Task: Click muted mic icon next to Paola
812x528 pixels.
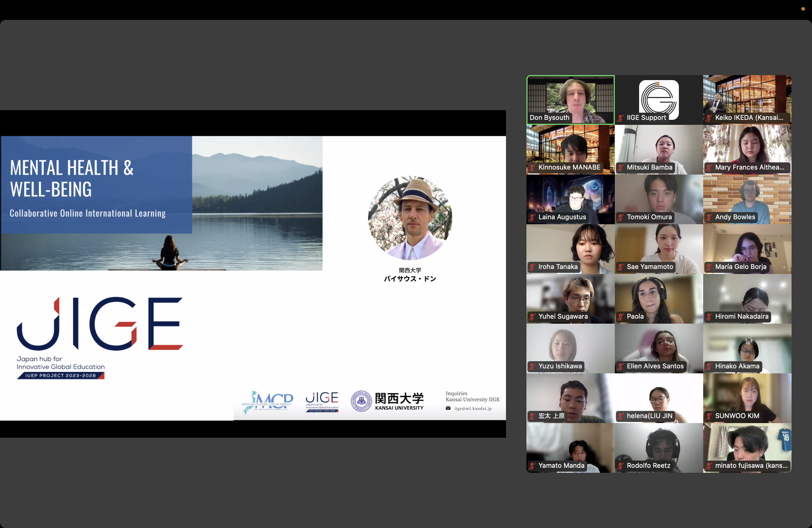Action: click(621, 316)
